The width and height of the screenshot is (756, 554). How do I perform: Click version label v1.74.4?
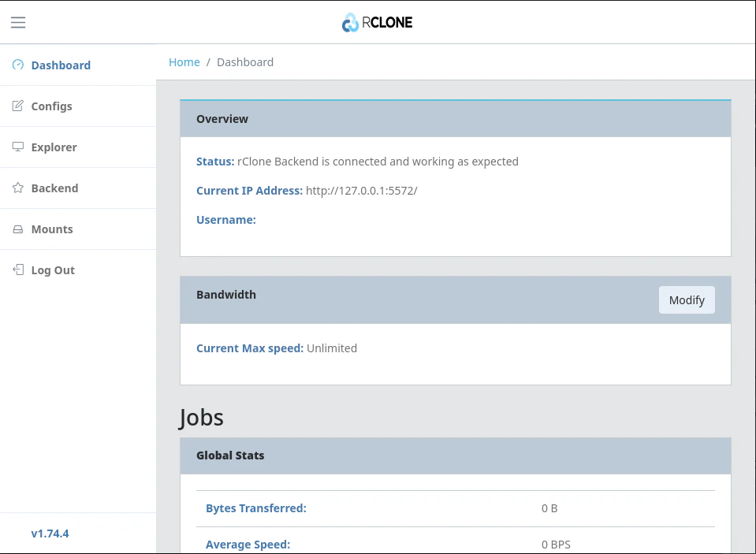pos(50,534)
